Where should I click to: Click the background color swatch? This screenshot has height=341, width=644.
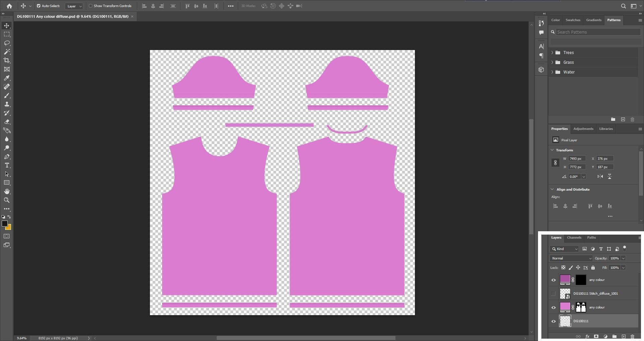tap(9, 228)
